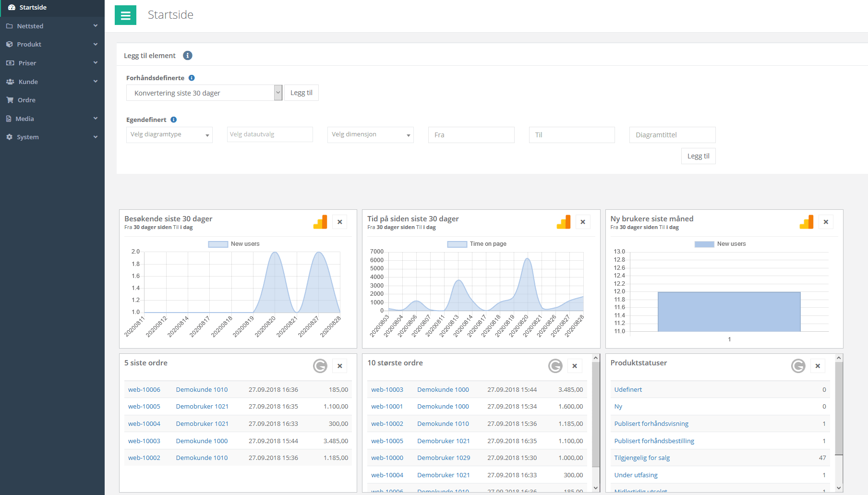The height and width of the screenshot is (495, 868).
Task: Open info icon next to Legg til element
Action: [x=188, y=56]
